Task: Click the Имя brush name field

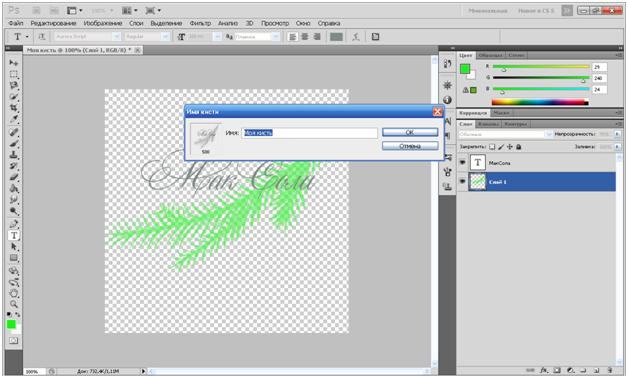Action: (310, 133)
